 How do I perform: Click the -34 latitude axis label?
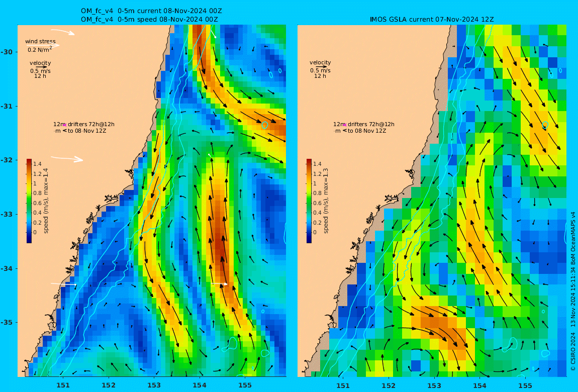point(7,268)
